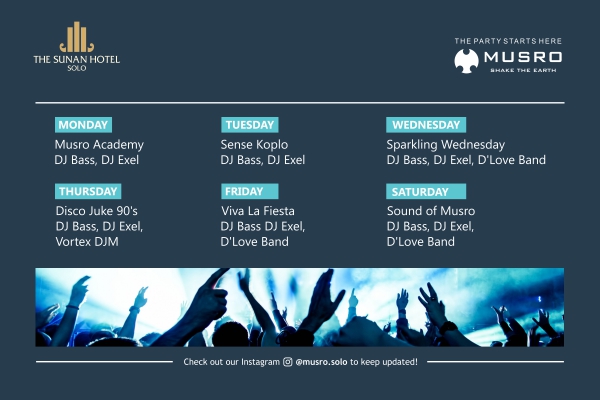600x400 pixels.
Task: Click the Sense Koplo event title
Action: (254, 145)
